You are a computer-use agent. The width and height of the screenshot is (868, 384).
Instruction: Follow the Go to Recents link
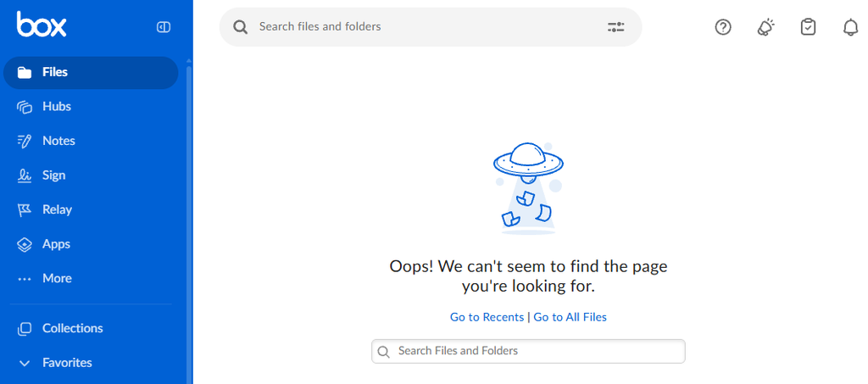click(x=487, y=317)
